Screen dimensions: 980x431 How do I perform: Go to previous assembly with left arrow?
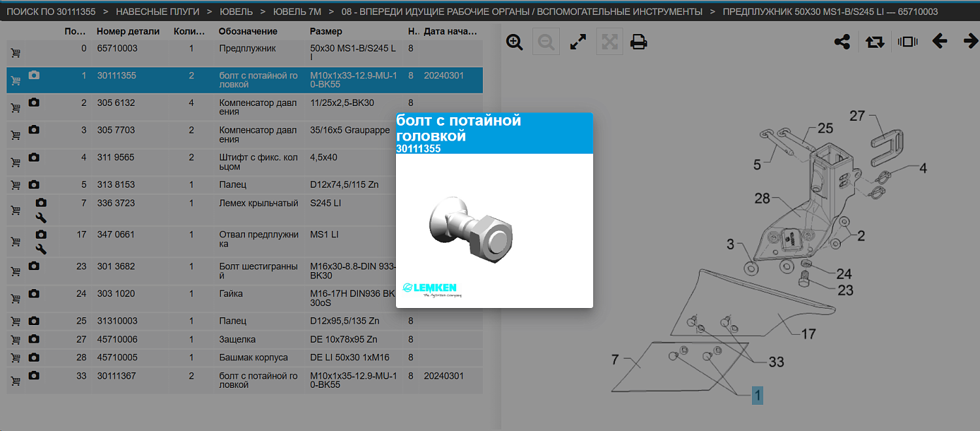coord(939,42)
